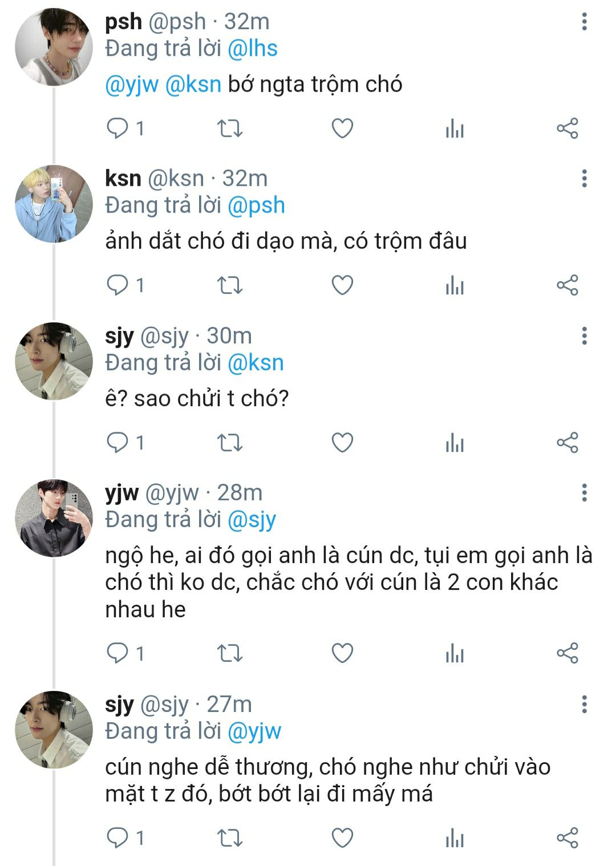Viewport: 616px width, 866px height.
Task: Open psh's profile picture
Action: (54, 47)
